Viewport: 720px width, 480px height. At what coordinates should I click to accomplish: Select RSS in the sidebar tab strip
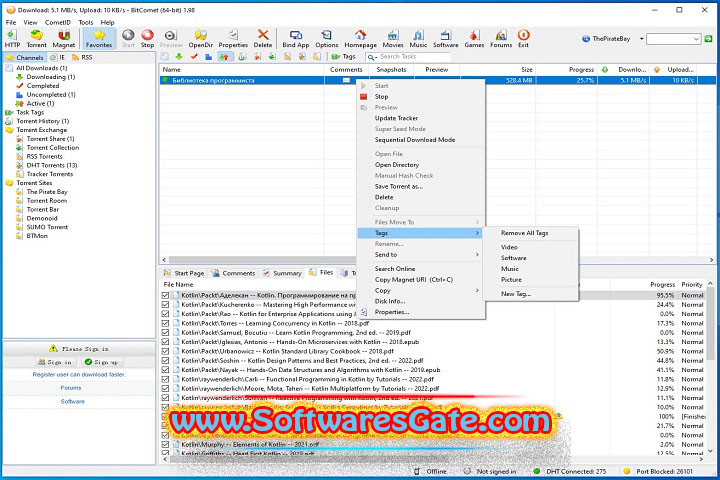[x=82, y=57]
